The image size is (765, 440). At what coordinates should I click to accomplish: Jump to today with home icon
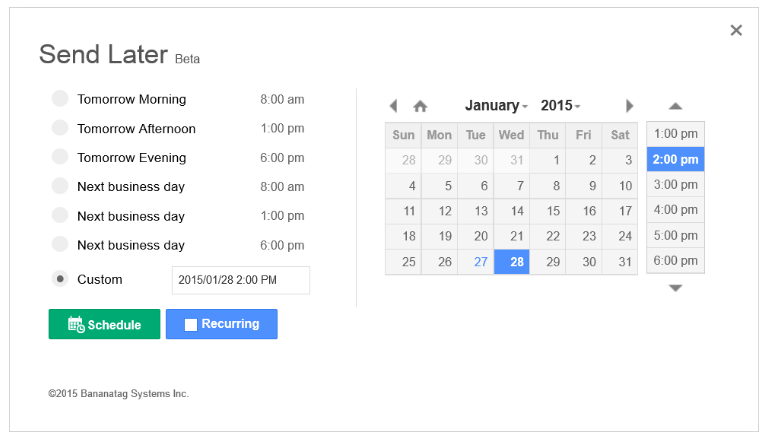tap(420, 106)
